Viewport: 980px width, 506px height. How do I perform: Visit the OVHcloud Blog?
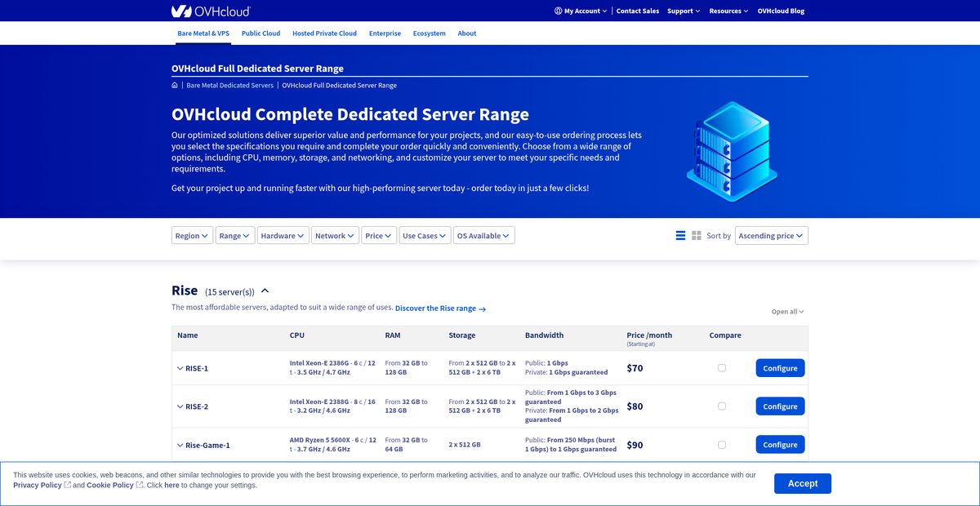coord(781,11)
